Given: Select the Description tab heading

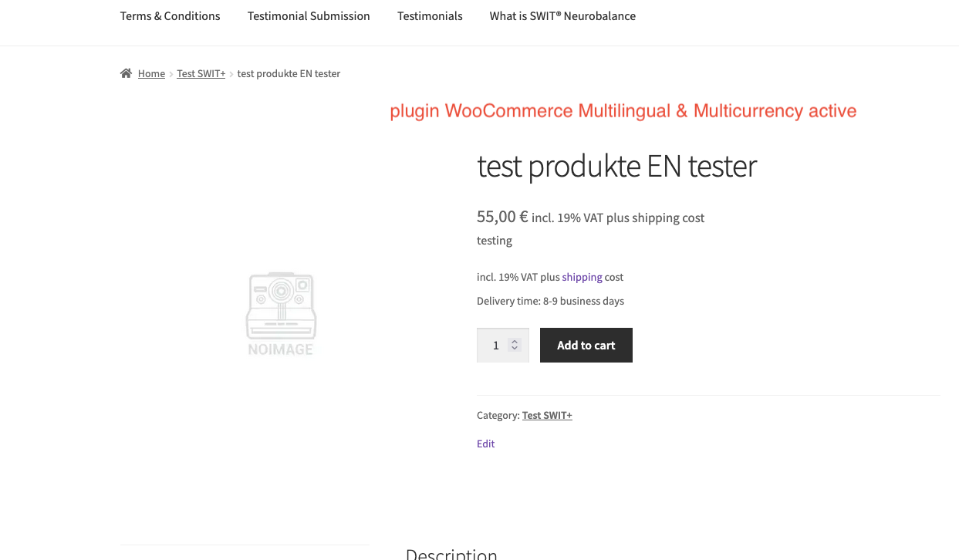Looking at the screenshot, I should [451, 553].
